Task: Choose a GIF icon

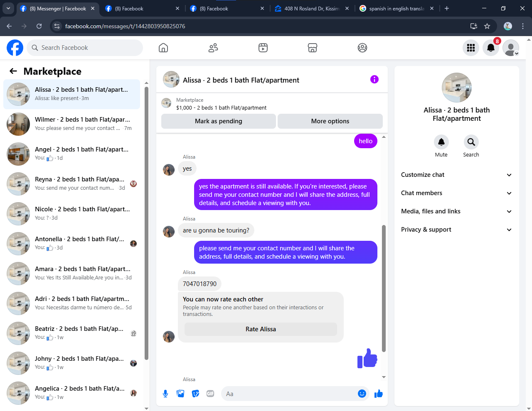Action: tap(210, 394)
